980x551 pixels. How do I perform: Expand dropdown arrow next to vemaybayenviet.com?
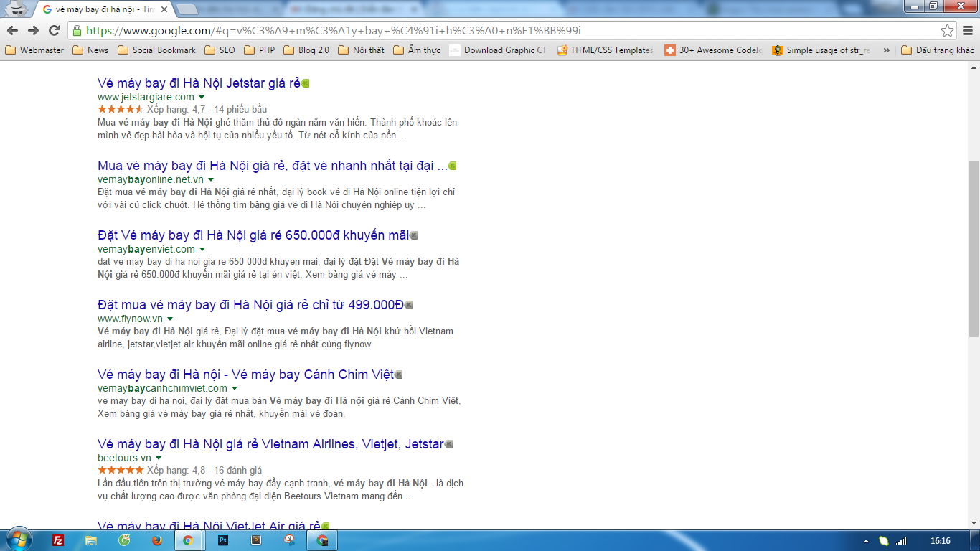click(202, 249)
